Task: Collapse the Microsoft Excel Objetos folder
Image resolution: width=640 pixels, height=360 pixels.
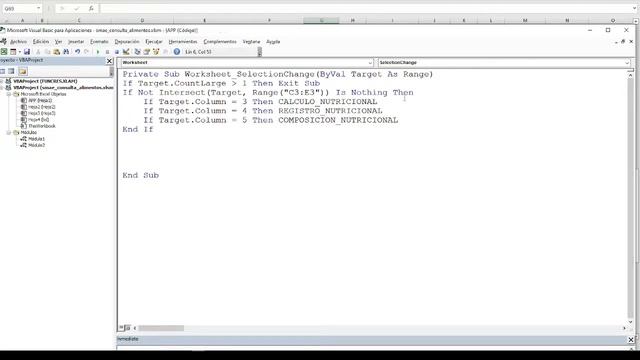Action: pos(9,94)
